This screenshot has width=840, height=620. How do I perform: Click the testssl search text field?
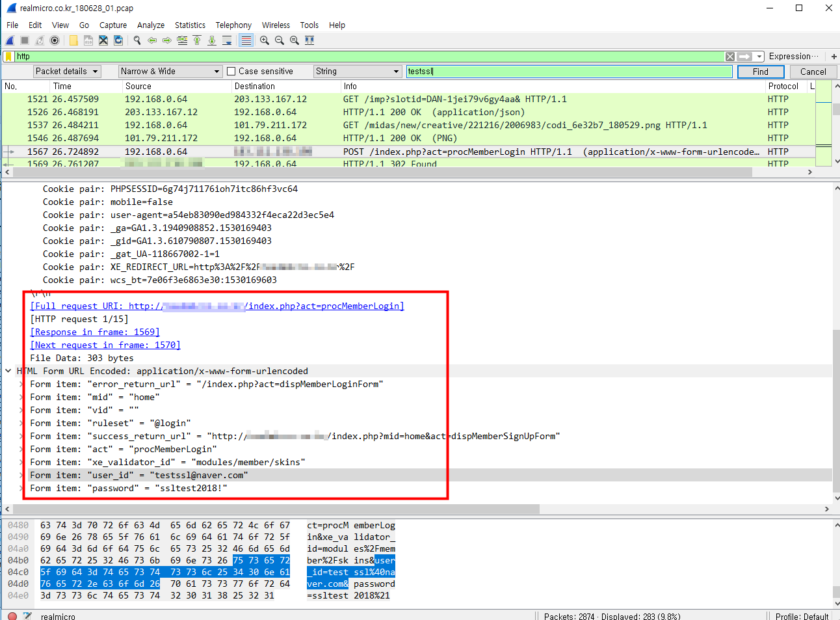point(569,72)
